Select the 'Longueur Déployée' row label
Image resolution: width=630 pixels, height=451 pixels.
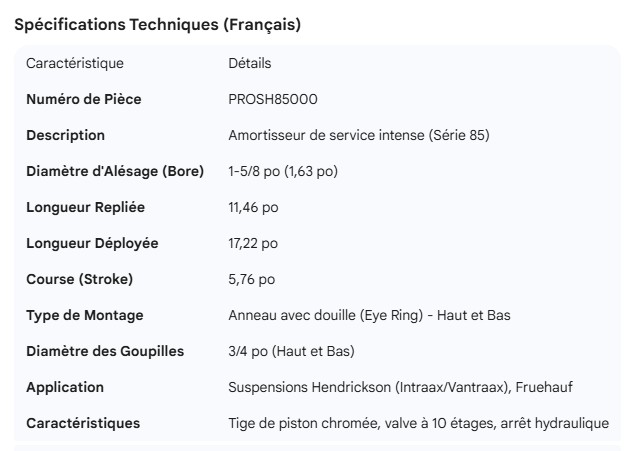click(x=92, y=243)
